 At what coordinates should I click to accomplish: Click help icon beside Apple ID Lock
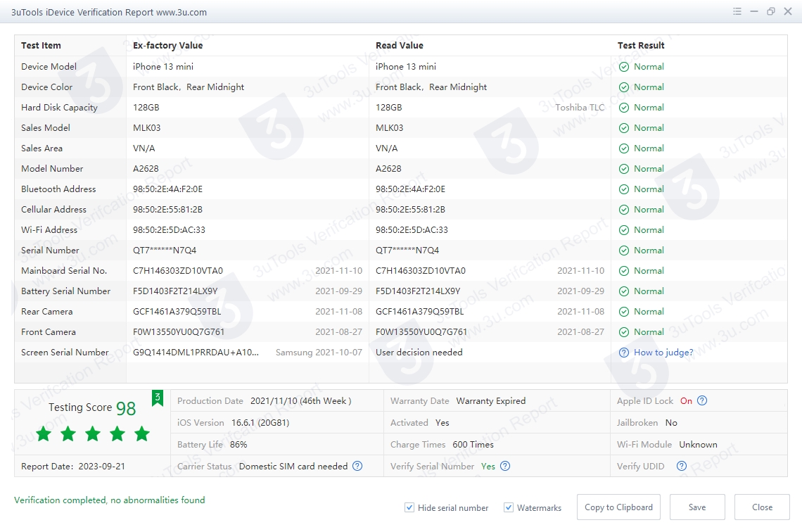(701, 401)
